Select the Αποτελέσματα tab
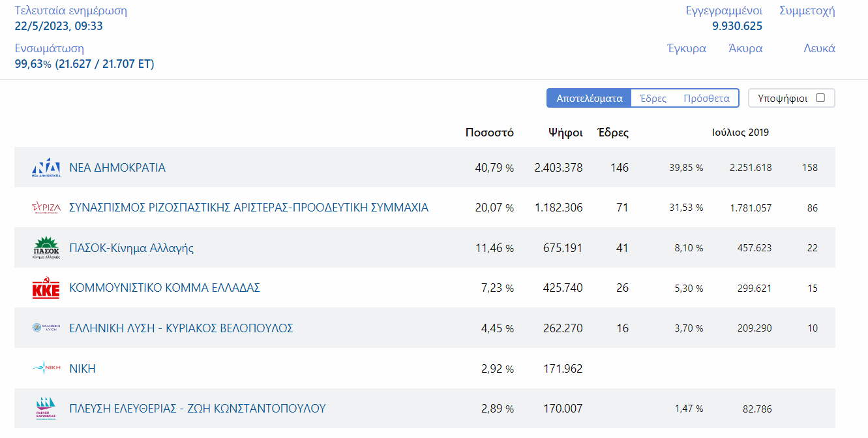Viewport: 868px width, 438px height. [589, 99]
